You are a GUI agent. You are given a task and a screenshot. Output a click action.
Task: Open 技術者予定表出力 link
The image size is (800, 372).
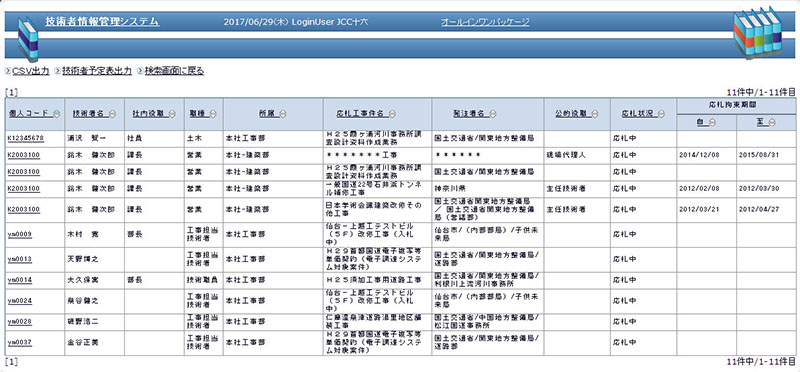pyautogui.click(x=96, y=71)
